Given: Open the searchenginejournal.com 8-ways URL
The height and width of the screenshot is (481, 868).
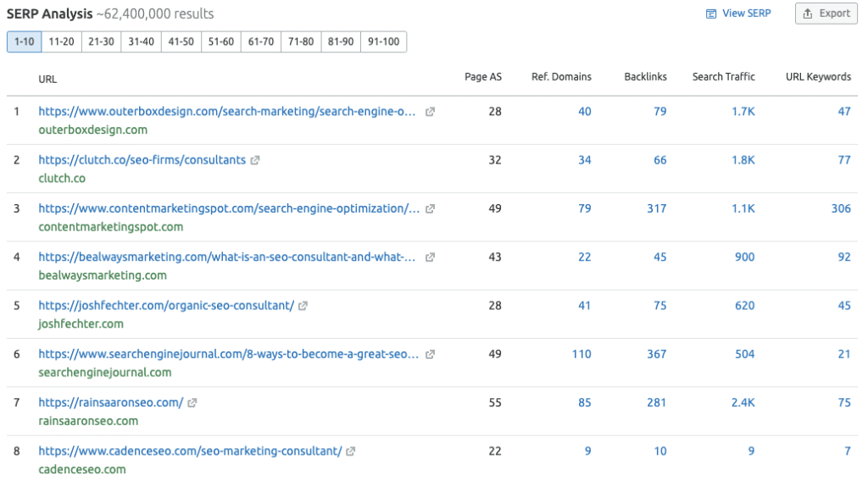Looking at the screenshot, I should point(229,354).
